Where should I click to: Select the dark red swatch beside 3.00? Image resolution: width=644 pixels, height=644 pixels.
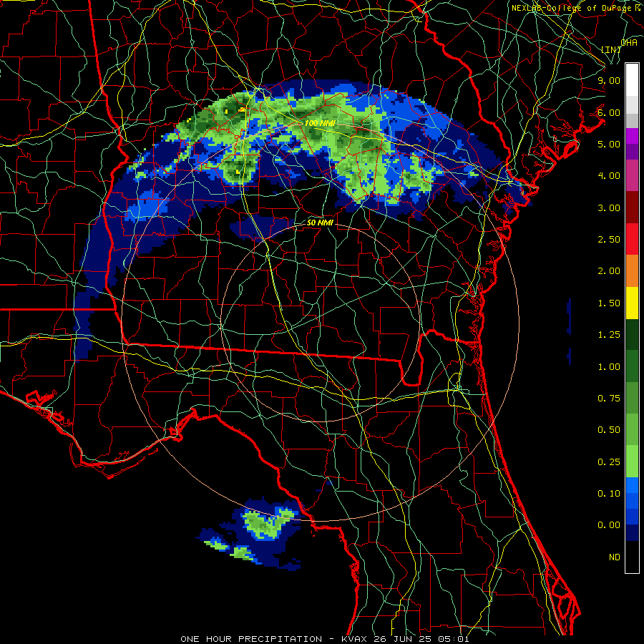tap(632, 208)
